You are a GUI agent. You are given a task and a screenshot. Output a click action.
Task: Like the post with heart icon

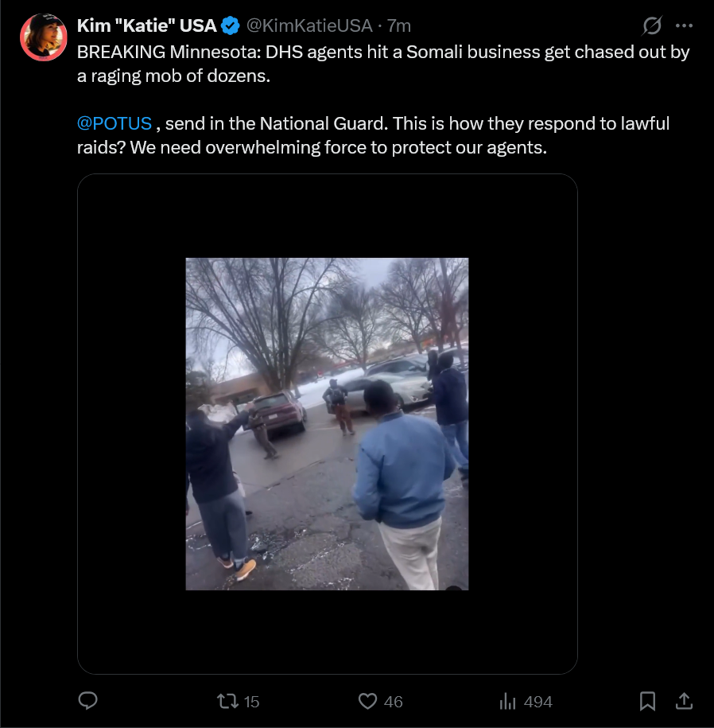[x=367, y=701]
